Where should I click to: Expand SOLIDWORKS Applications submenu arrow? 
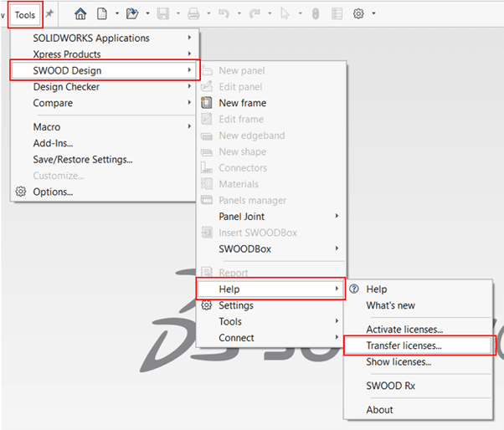[190, 38]
